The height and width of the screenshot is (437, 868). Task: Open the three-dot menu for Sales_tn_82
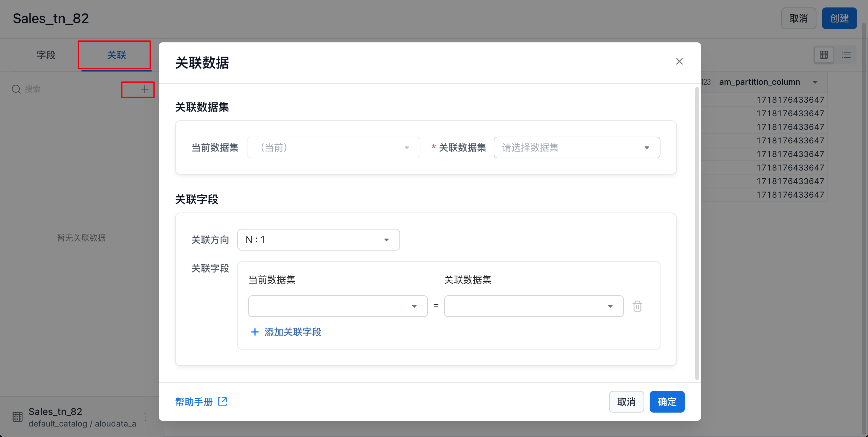pyautogui.click(x=145, y=417)
